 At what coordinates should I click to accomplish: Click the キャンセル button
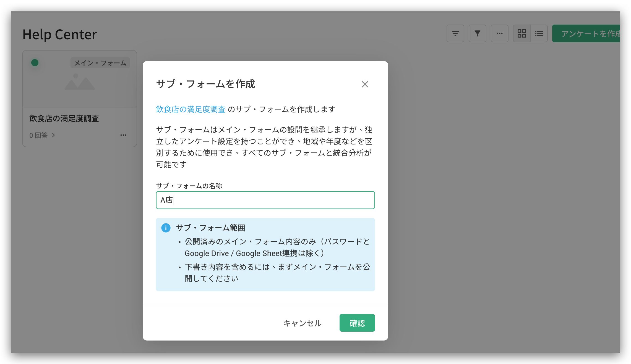point(302,323)
